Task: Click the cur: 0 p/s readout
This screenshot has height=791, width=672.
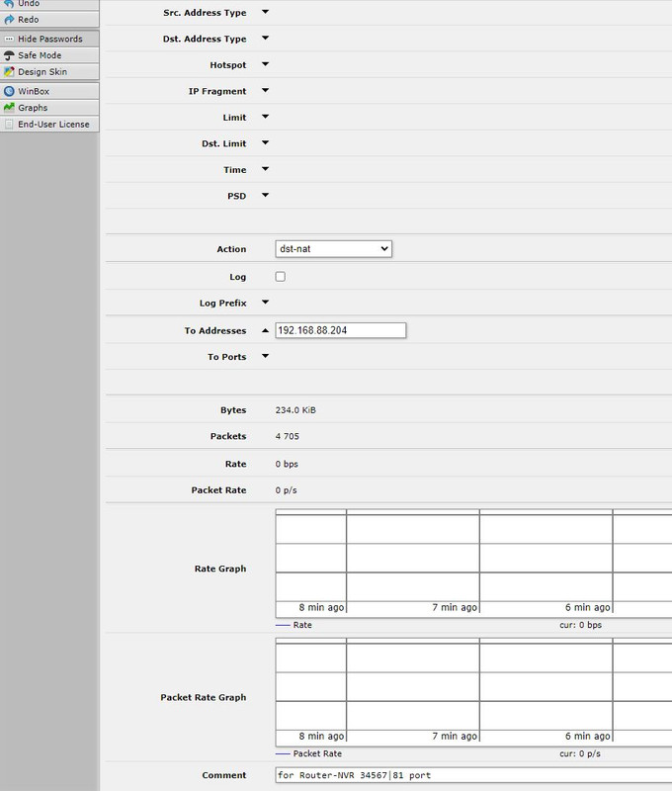Action: 580,753
